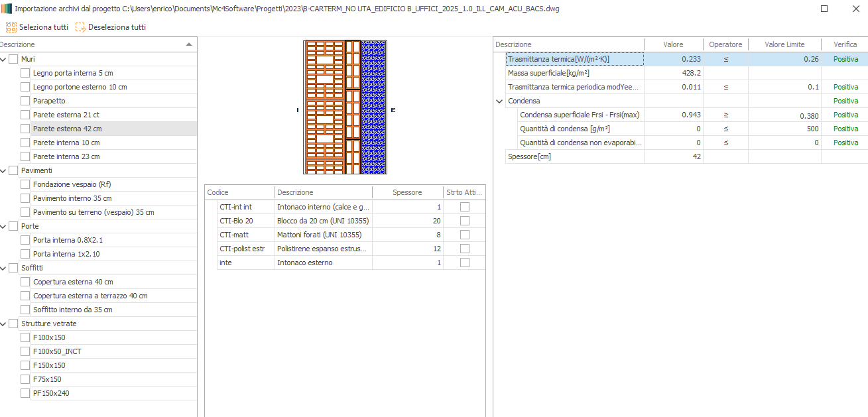This screenshot has height=417, width=868.
Task: Click the Valore Limite column header
Action: click(784, 44)
